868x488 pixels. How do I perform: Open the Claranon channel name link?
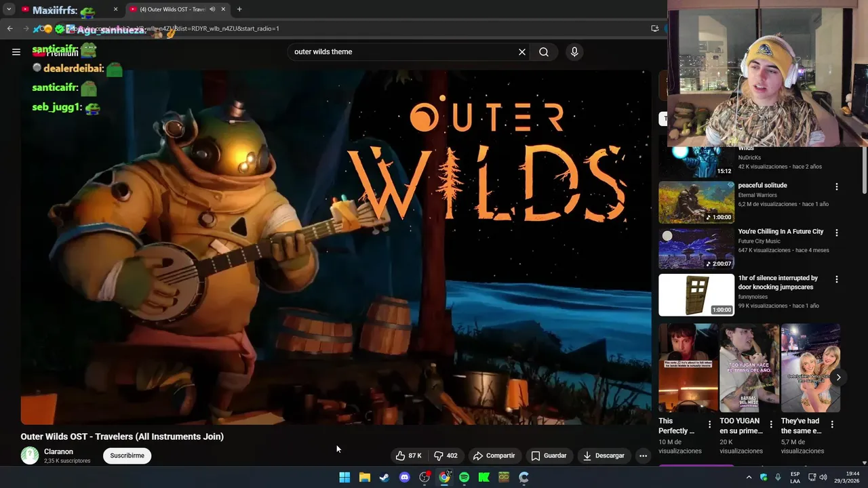[x=58, y=451]
